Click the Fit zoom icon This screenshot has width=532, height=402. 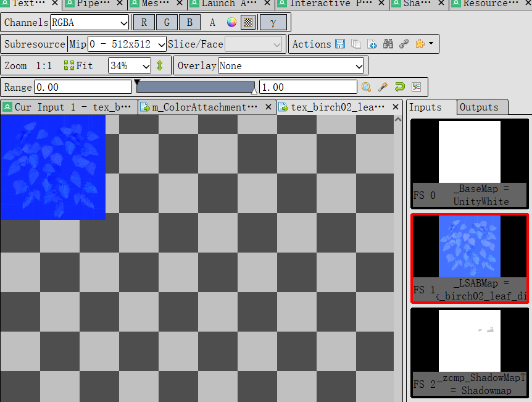[x=69, y=65]
